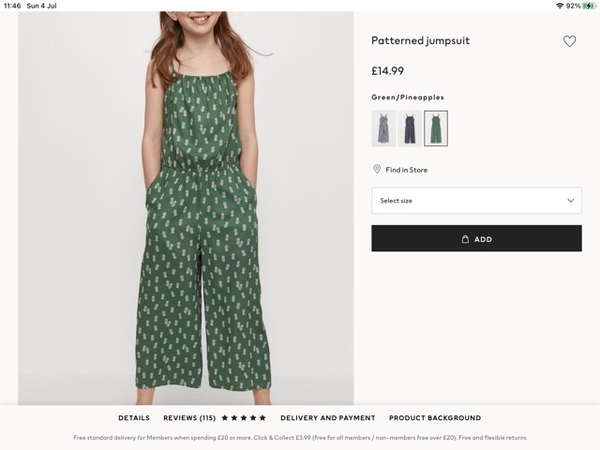Tap the 11:46 clock in status bar
This screenshot has height=450, width=600.
[12, 6]
